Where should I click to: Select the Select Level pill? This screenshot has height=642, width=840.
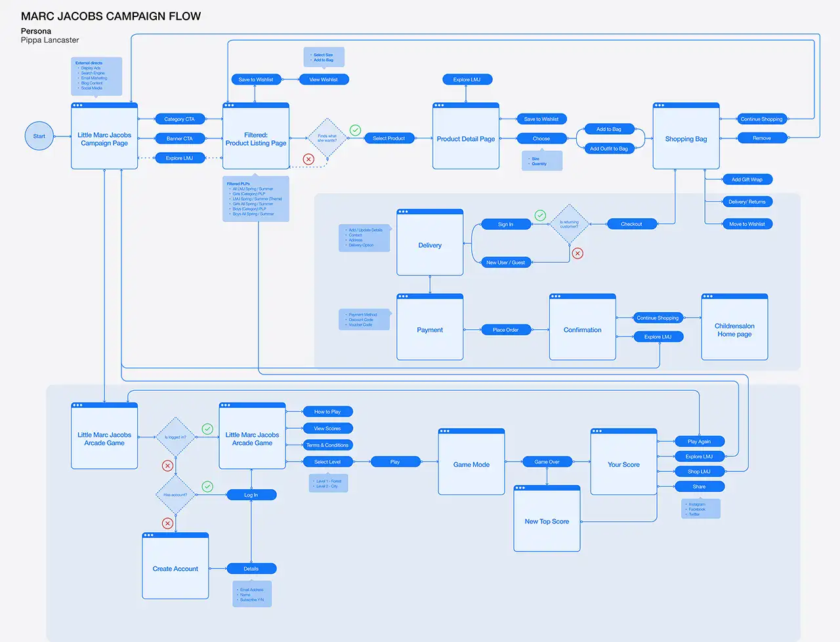327,462
